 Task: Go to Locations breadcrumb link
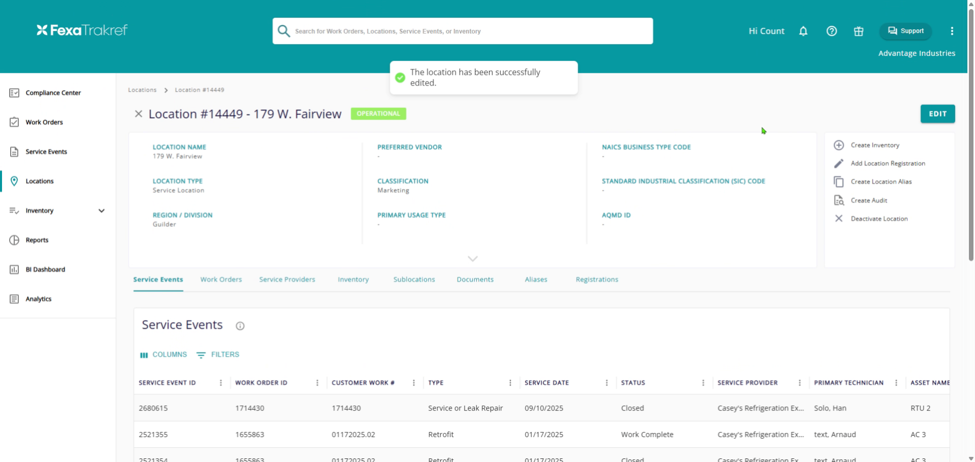tap(142, 90)
